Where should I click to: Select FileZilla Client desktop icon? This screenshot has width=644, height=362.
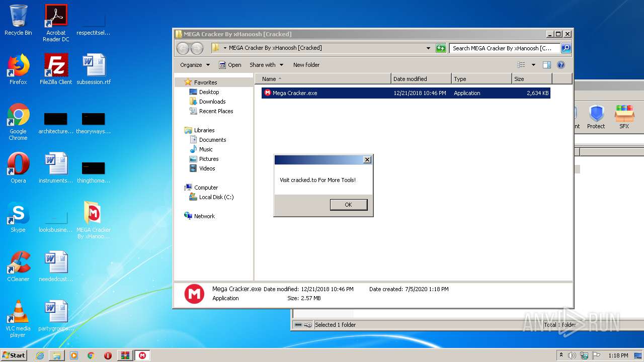pos(56,70)
